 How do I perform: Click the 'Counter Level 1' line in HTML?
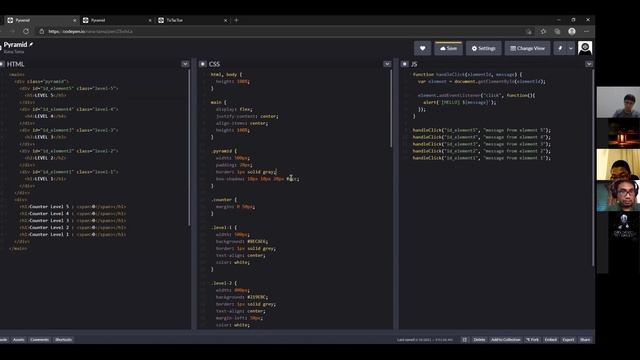(x=73, y=234)
